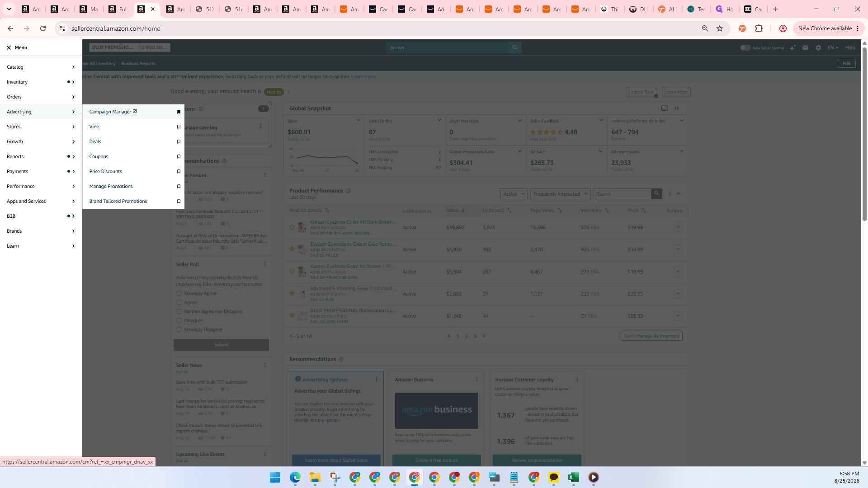Open Chrome extensions puzzle icon
Image resolution: width=868 pixels, height=488 pixels.
759,28
